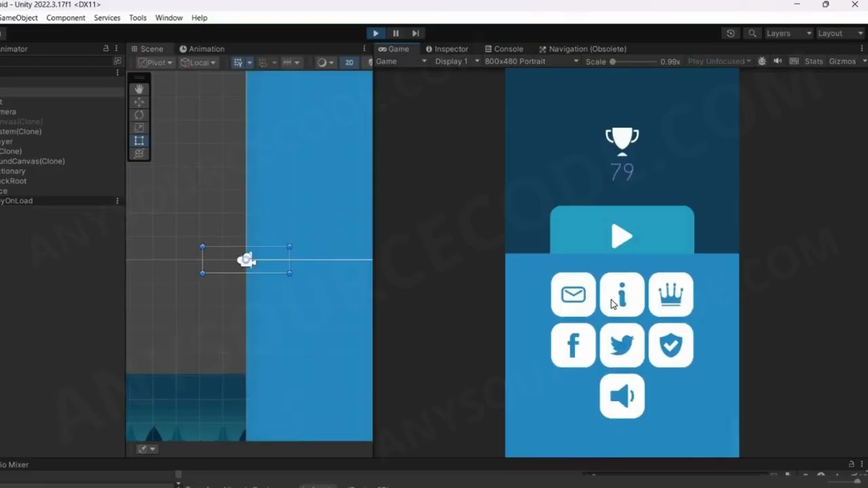Image resolution: width=868 pixels, height=488 pixels.
Task: Select the Move tool in Scene toolbar
Action: (139, 102)
